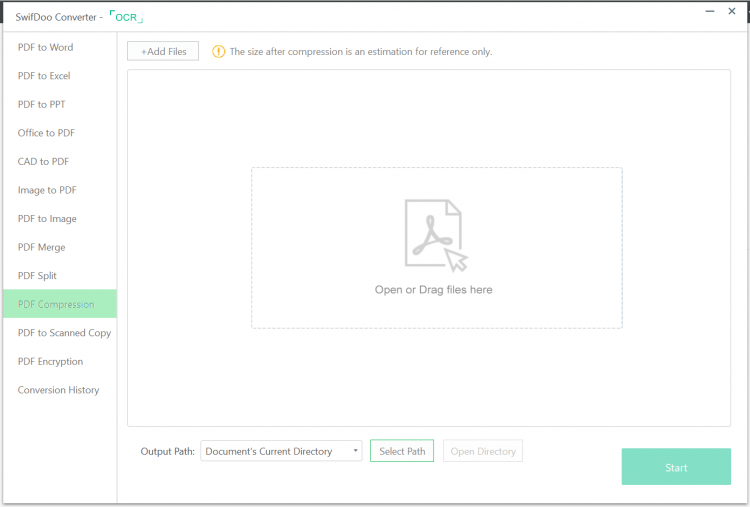View Conversion History
Screen dimensions: 750x507
(60, 390)
